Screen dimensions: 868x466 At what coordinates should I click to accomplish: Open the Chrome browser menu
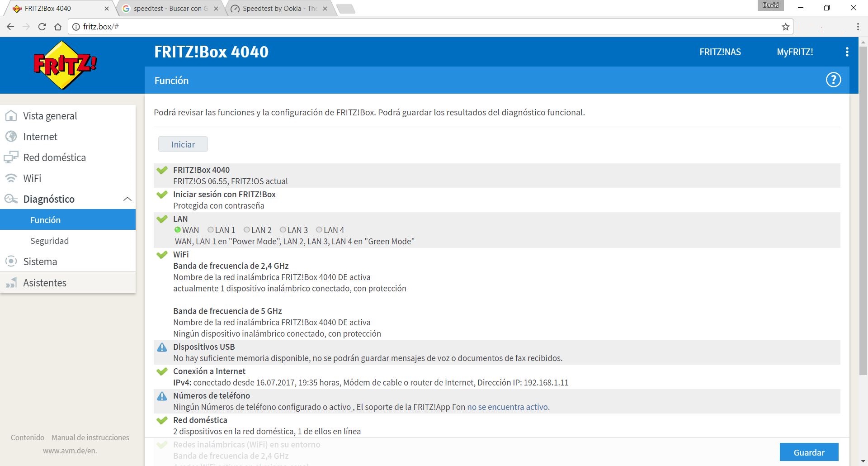(857, 27)
